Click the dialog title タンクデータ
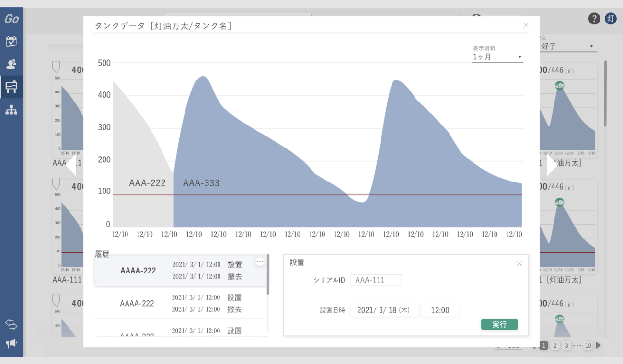The width and height of the screenshot is (623, 364). pos(163,26)
